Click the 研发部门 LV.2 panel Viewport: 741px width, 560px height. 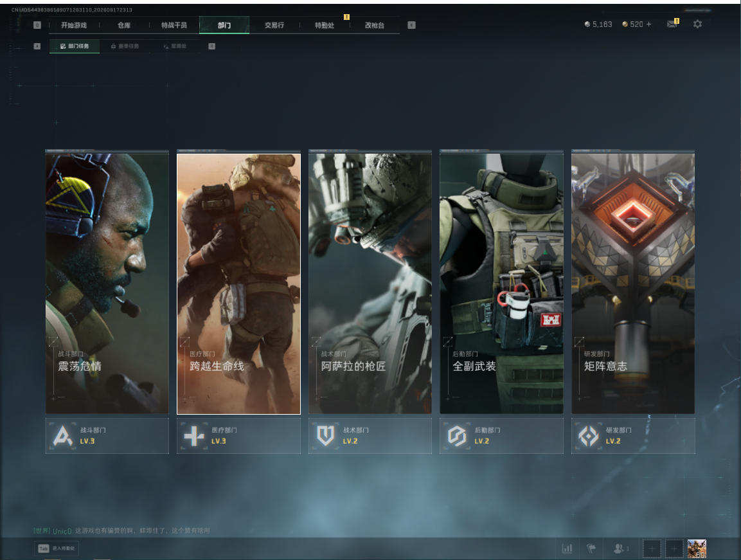click(633, 436)
